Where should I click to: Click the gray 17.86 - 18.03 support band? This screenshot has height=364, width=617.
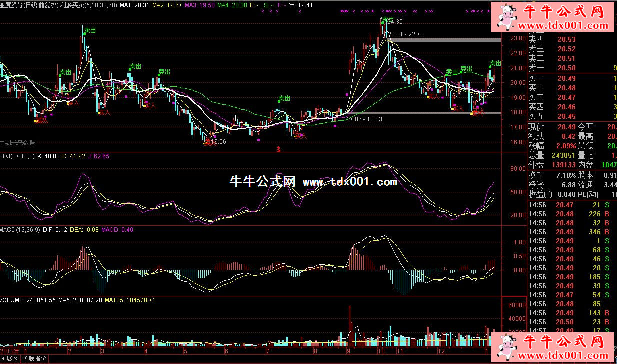pyautogui.click(x=425, y=113)
